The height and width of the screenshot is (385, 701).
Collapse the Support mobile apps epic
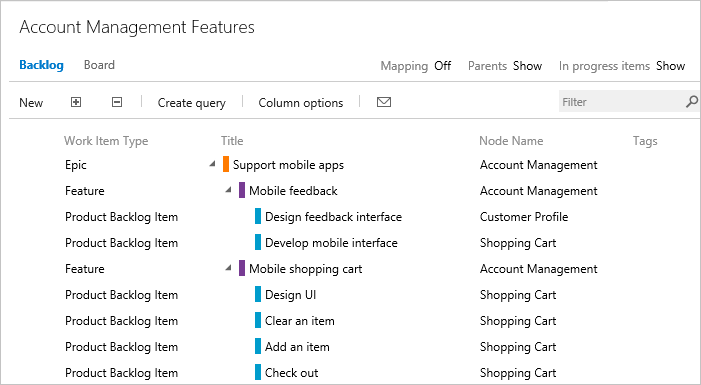[212, 164]
